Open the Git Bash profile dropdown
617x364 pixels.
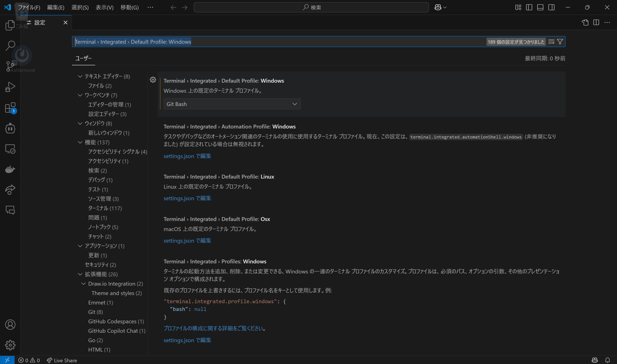232,104
